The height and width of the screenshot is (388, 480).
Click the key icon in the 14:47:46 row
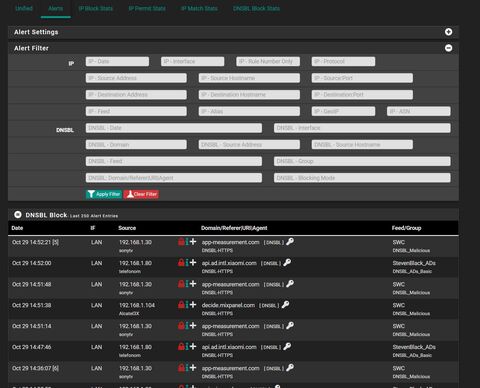(287, 347)
